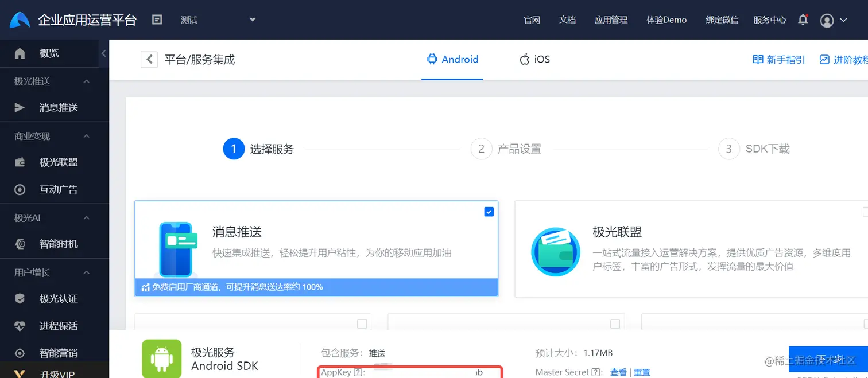Check the first card checkbox in second row
868x378 pixels.
click(x=362, y=324)
